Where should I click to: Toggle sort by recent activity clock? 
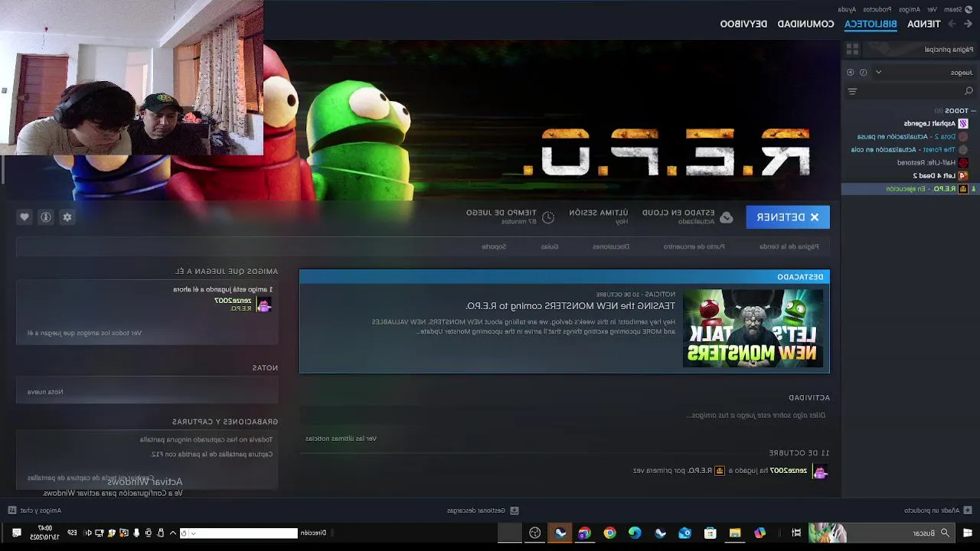(863, 72)
